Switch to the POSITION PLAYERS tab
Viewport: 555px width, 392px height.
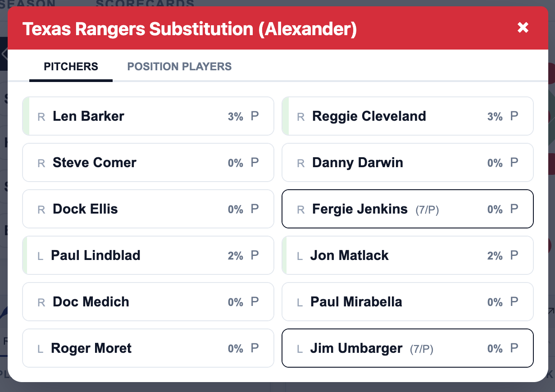(179, 66)
